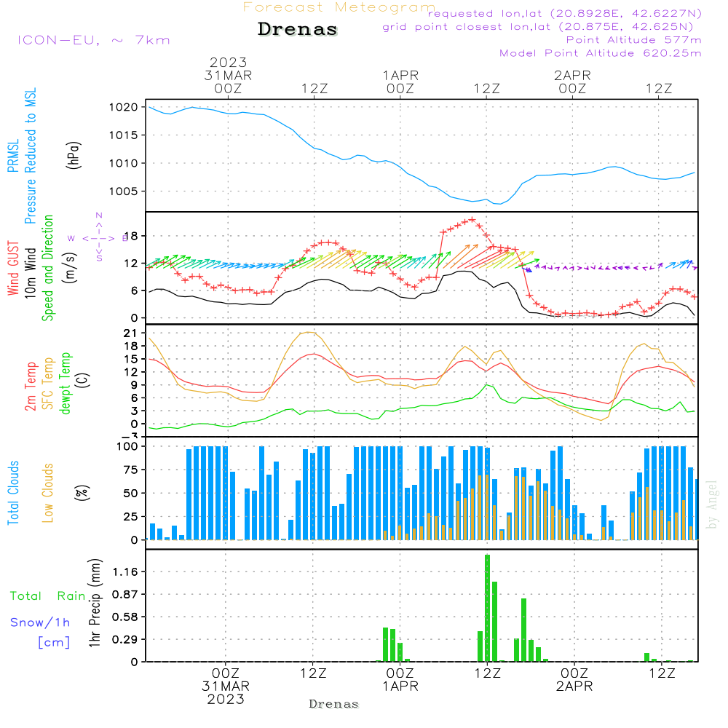
Task: Click the Drenas title at top
Action: coord(298,29)
